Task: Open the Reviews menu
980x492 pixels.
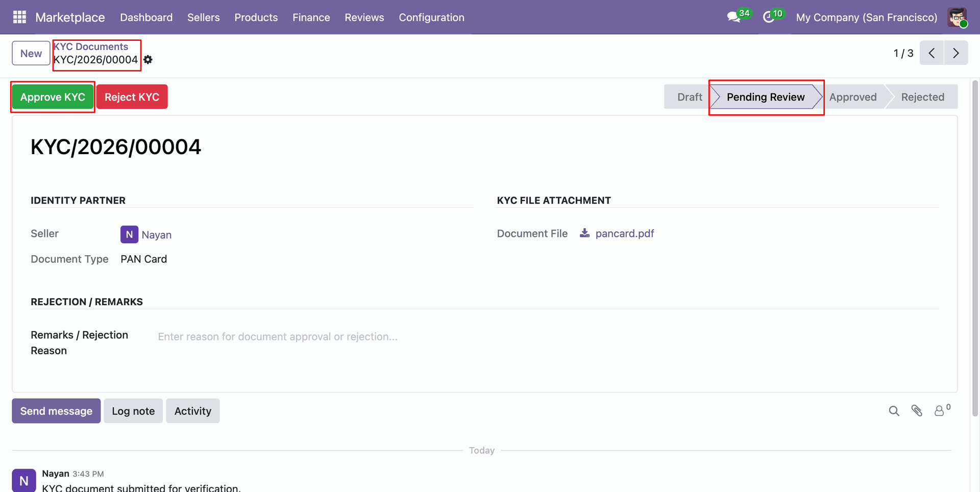Action: 364,17
